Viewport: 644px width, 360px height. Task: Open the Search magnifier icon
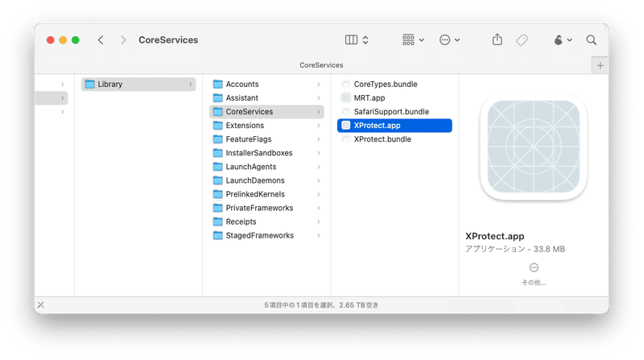point(591,39)
